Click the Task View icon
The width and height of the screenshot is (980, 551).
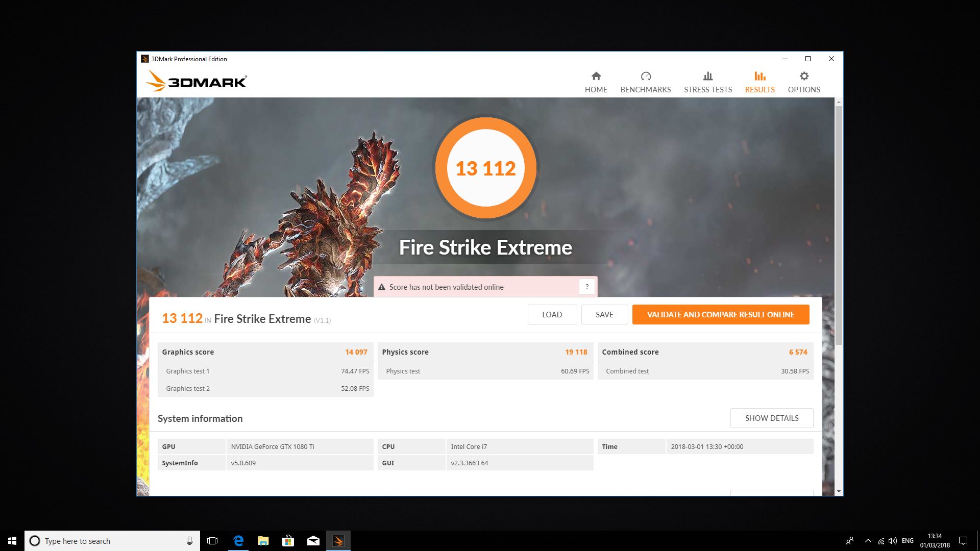pos(212,541)
